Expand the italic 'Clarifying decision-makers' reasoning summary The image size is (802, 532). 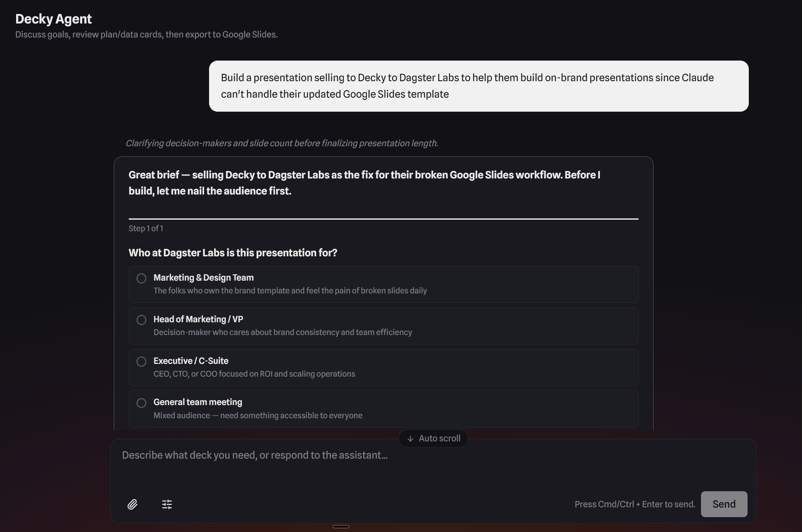point(282,143)
